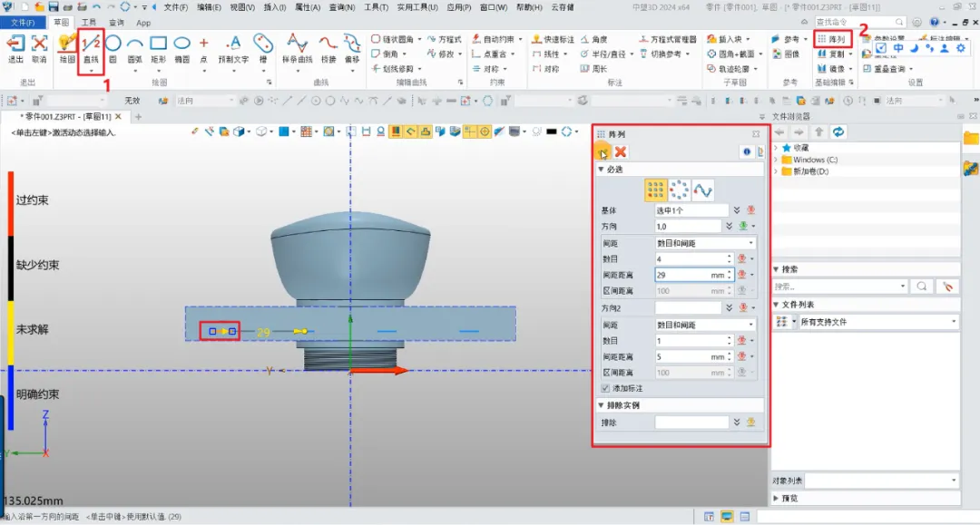Select the along-curve pattern type icon

point(702,190)
